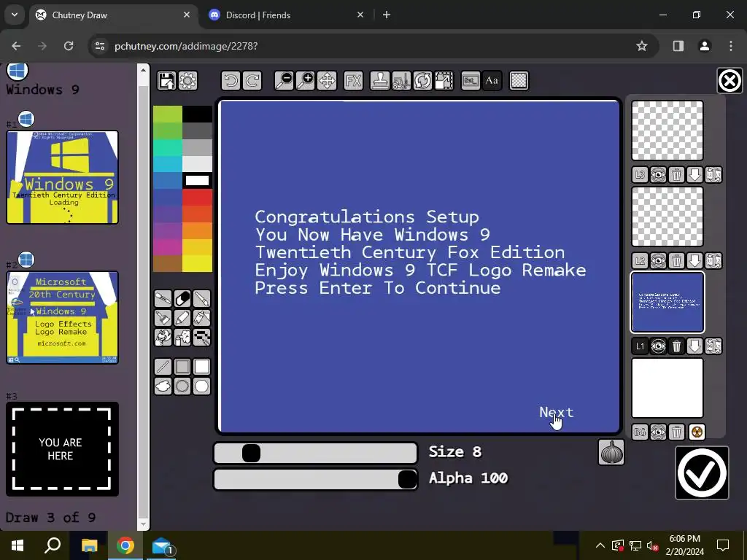Click the circular arrows rotate icon
This screenshot has width=747, height=560.
[x=422, y=80]
